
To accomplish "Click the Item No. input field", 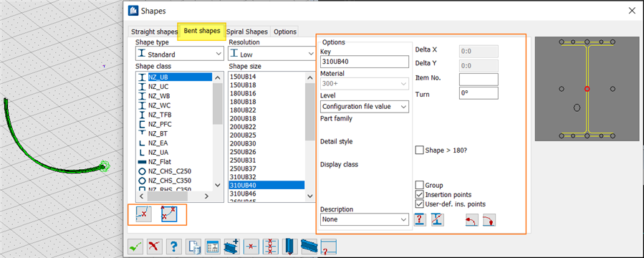I will 479,80.
